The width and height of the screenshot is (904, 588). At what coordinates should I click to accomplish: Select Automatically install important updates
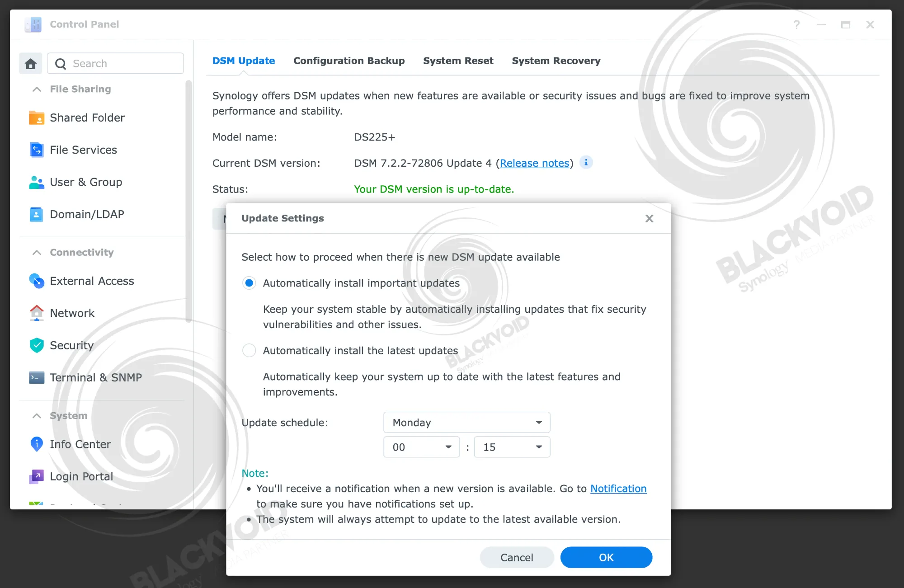[249, 283]
